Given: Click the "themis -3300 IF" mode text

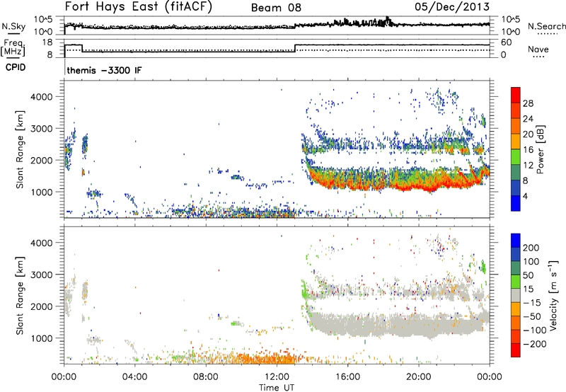Looking at the screenshot, I should (104, 70).
